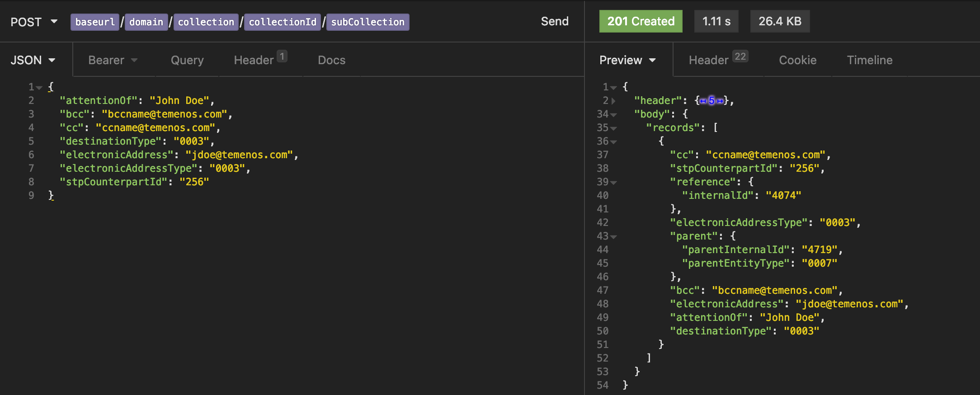The height and width of the screenshot is (395, 980).
Task: Expand the collapsed header object on line 2
Action: pyautogui.click(x=613, y=101)
